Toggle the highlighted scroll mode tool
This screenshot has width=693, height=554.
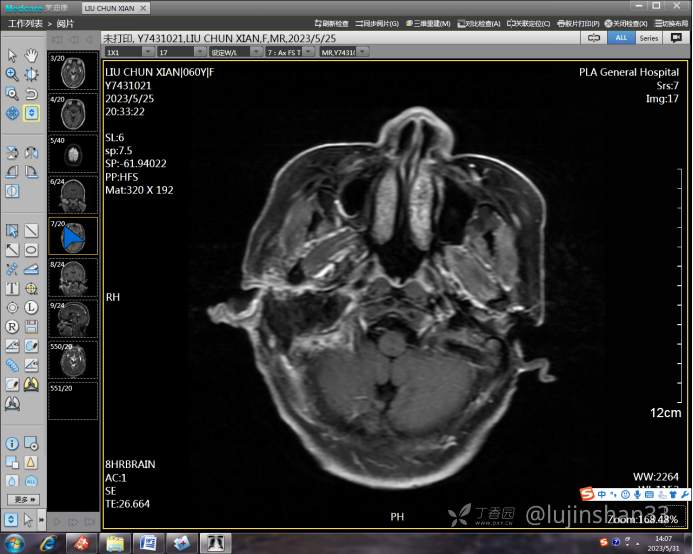[31, 113]
